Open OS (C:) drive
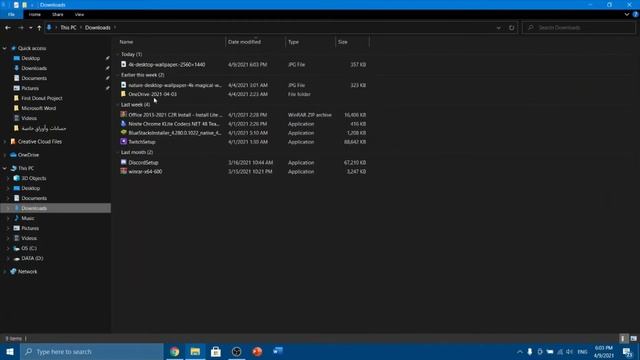The image size is (640, 360). click(29, 248)
